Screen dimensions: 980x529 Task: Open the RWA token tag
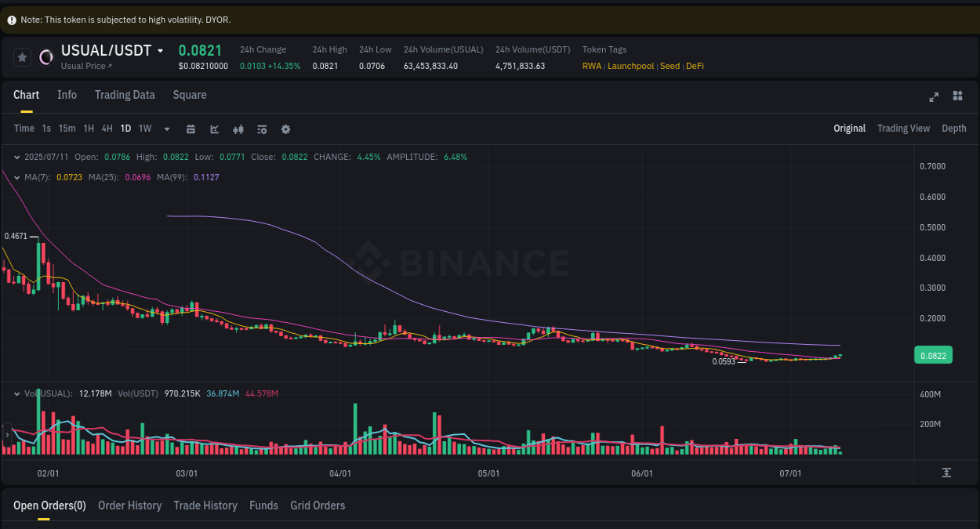pos(592,66)
